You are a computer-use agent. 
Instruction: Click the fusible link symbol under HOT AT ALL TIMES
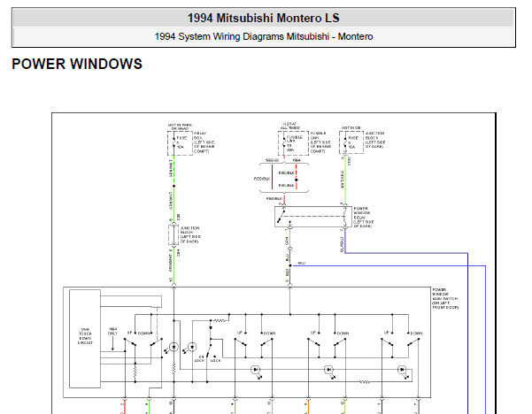284,143
